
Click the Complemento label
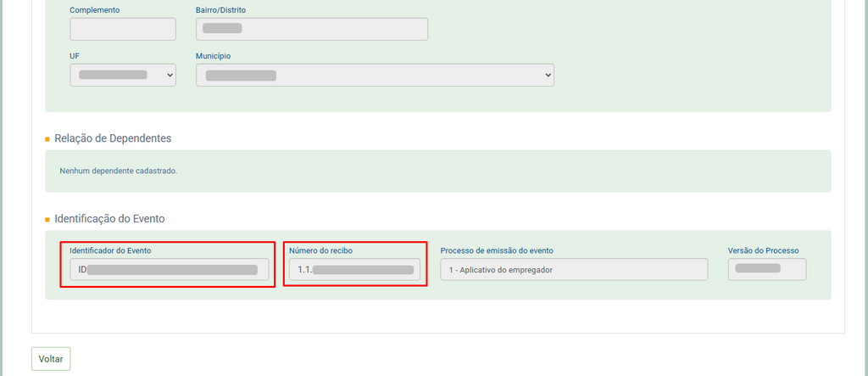tap(94, 10)
